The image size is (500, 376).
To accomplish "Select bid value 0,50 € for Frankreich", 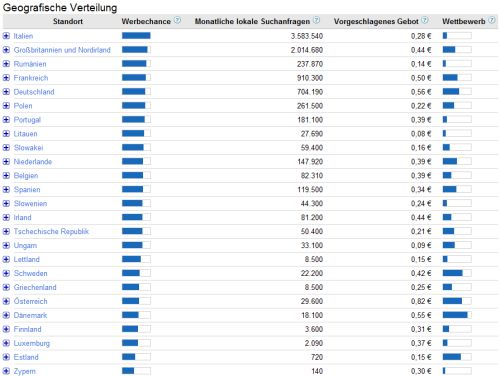I will [421, 78].
